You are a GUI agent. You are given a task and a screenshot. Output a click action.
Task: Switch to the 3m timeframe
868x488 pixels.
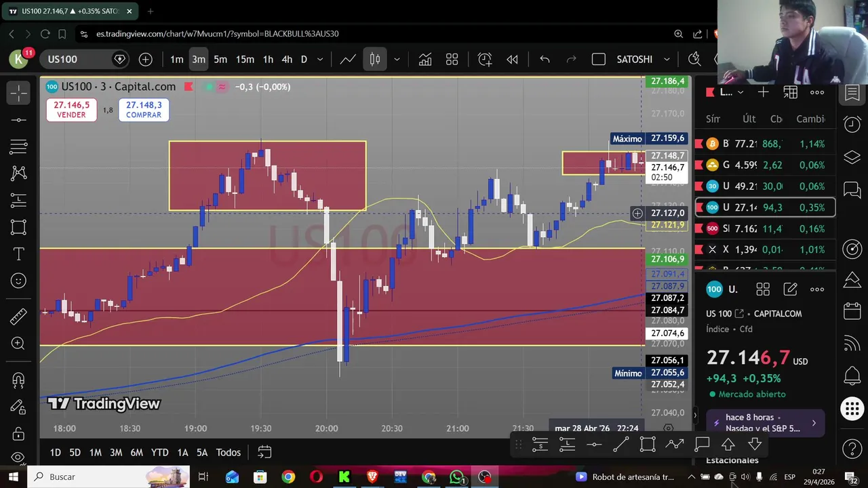tap(198, 60)
